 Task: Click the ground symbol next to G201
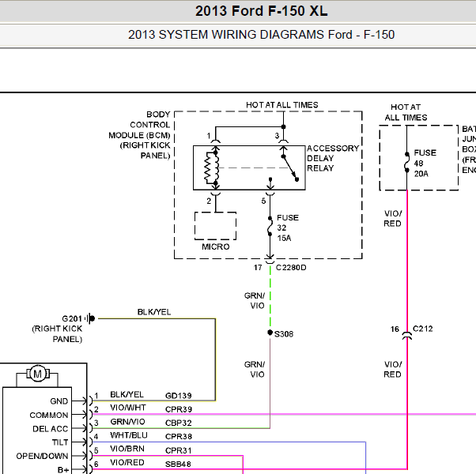90,318
